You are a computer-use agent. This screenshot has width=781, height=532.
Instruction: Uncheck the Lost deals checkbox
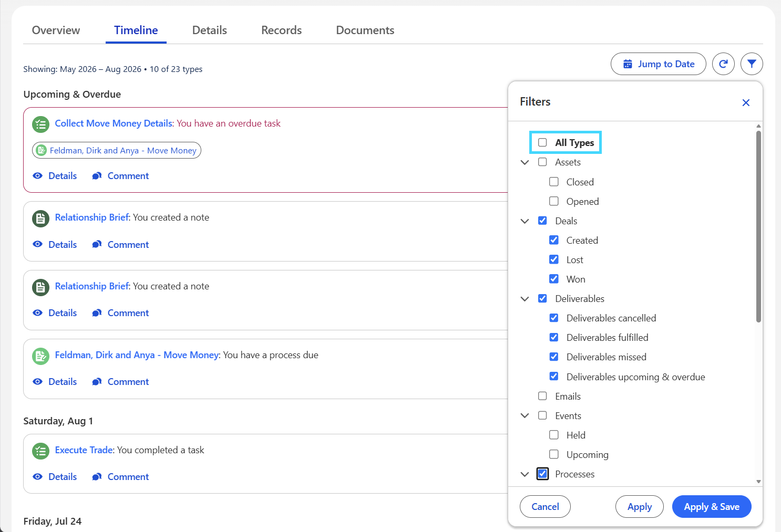point(554,259)
